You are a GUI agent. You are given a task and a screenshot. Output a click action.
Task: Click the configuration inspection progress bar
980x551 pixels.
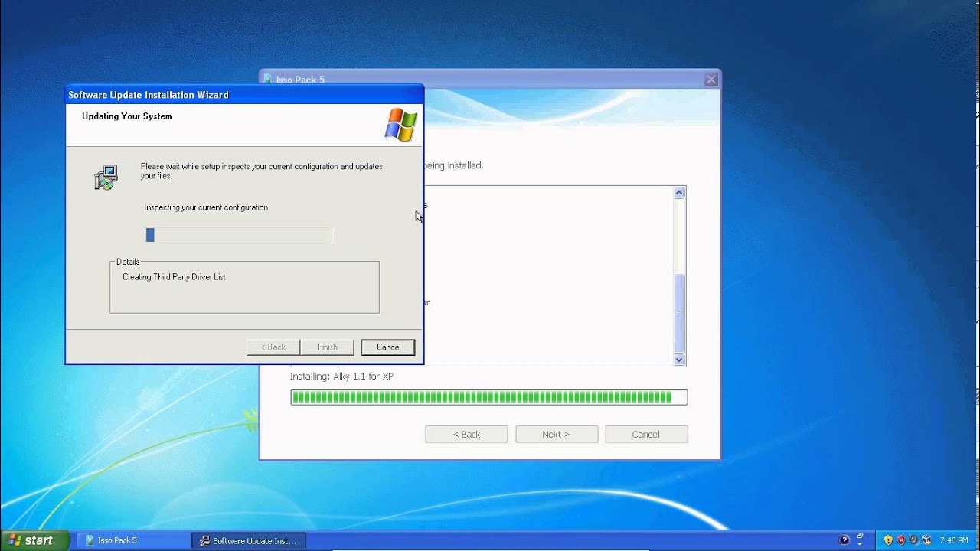pos(239,236)
